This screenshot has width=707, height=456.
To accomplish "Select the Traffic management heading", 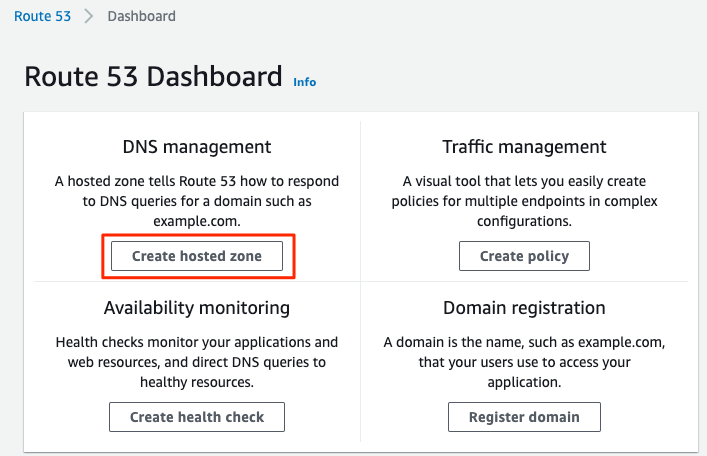I will [524, 147].
